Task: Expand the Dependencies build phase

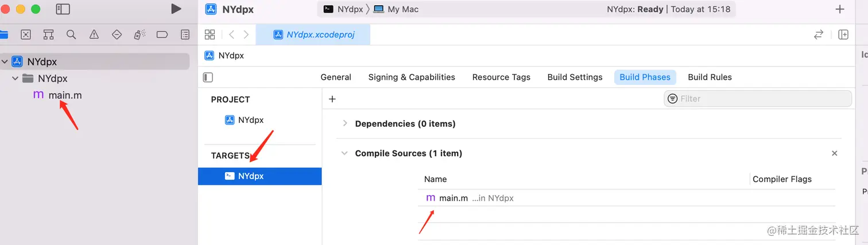Action: (x=345, y=123)
